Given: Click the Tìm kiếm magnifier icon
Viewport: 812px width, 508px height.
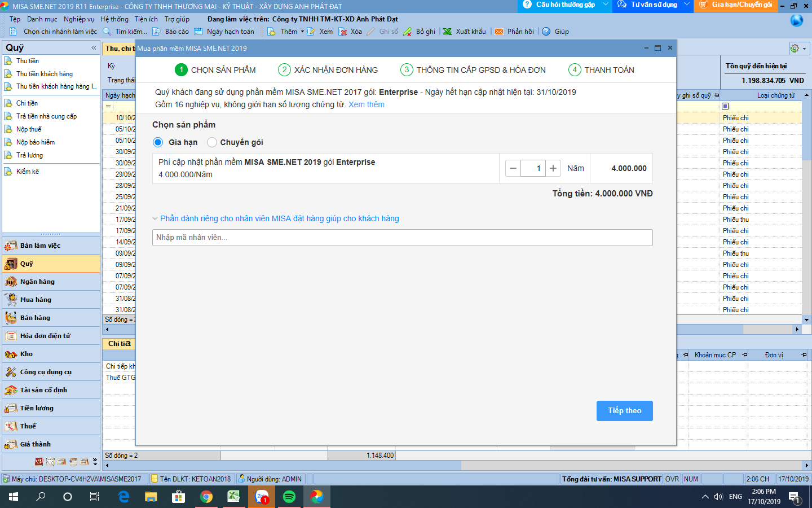Looking at the screenshot, I should pyautogui.click(x=107, y=32).
